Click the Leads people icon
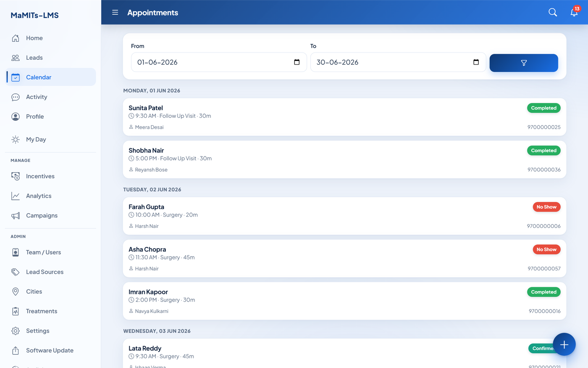Screen dimensions: 588x368 [x=16, y=58]
